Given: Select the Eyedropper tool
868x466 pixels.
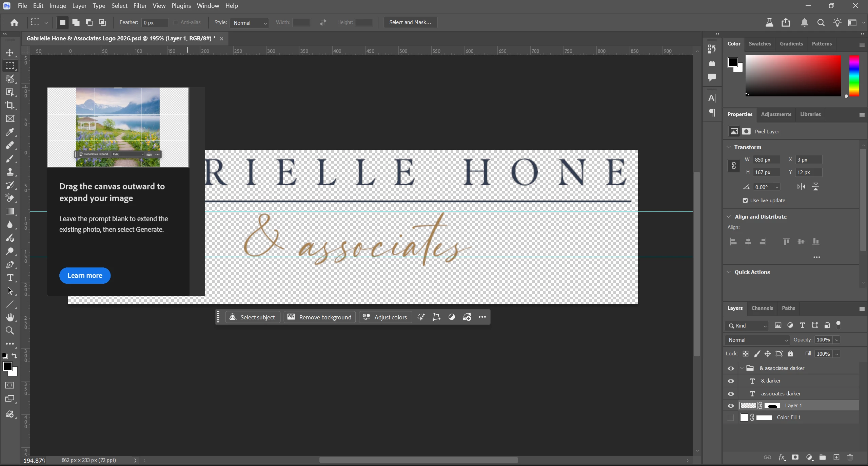Looking at the screenshot, I should coord(10,132).
